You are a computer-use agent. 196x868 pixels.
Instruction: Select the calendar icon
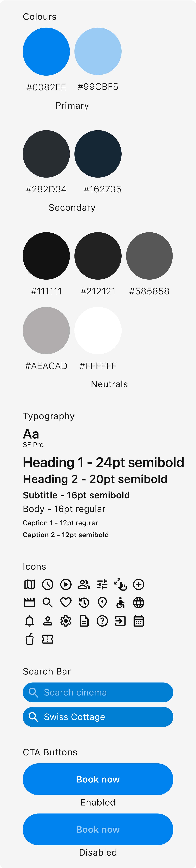click(x=138, y=621)
